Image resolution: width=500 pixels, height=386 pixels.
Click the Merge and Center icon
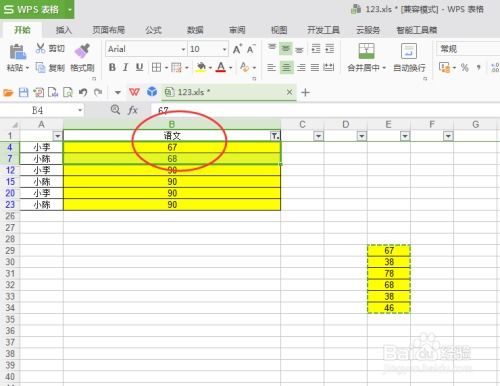[366, 51]
